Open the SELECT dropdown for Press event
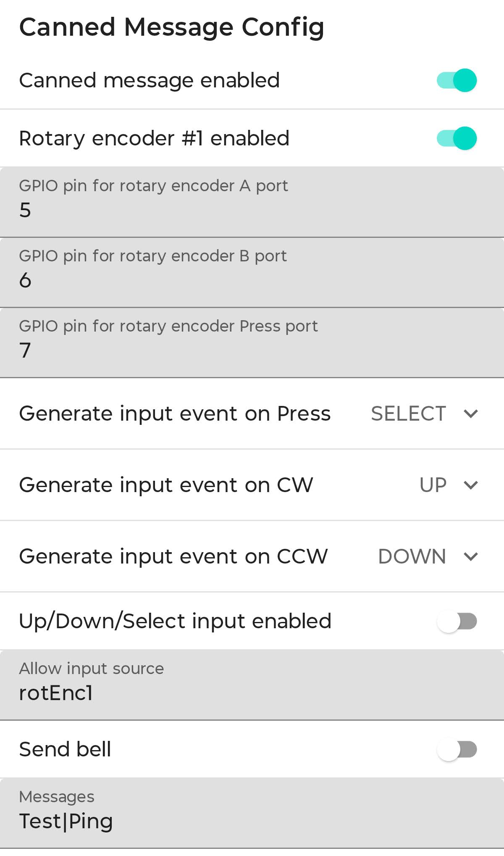 (x=408, y=414)
